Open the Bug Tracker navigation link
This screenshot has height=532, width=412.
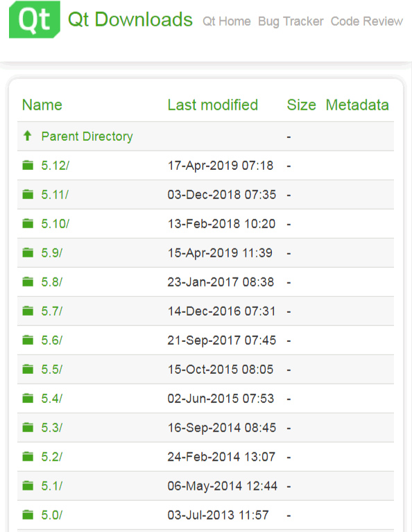pos(291,22)
